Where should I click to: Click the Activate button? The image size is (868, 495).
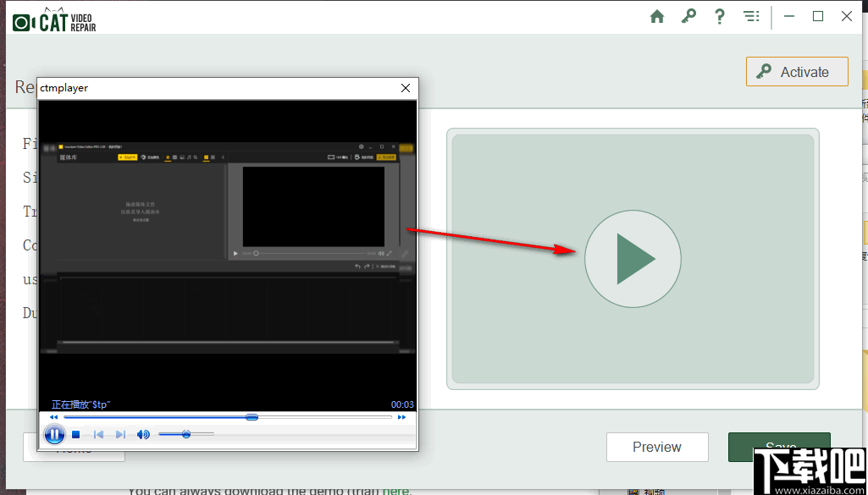click(797, 71)
